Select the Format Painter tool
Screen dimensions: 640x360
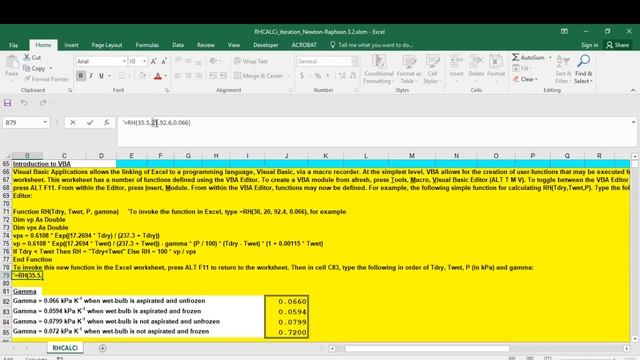tap(46, 79)
